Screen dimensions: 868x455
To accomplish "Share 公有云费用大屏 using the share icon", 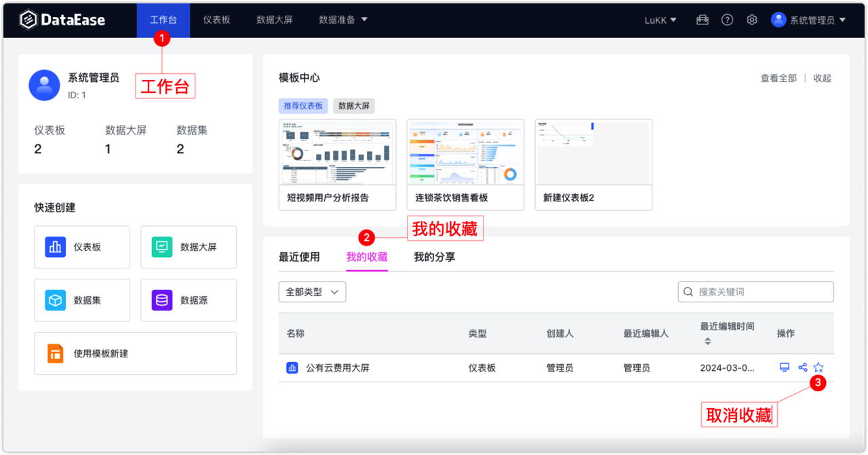I will (802, 367).
